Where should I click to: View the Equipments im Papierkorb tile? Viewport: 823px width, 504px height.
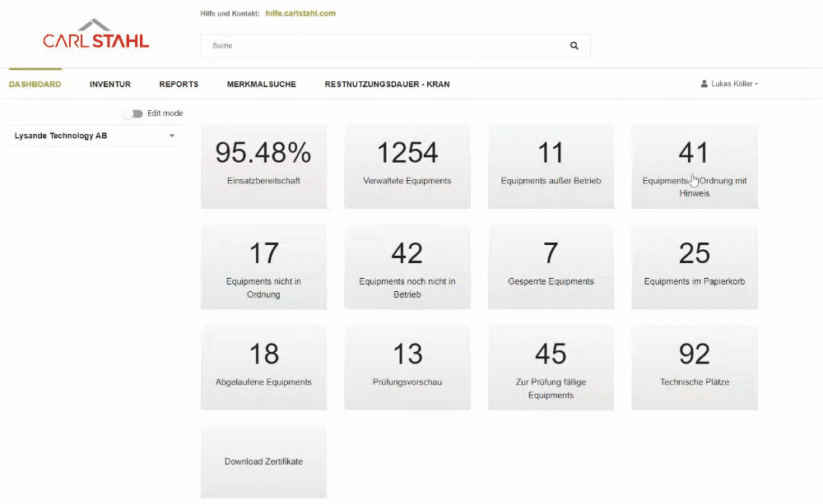[x=694, y=266]
